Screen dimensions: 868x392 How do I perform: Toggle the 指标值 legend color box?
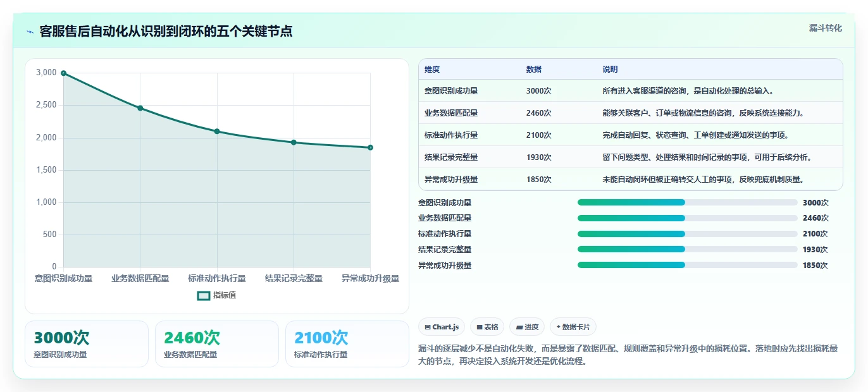pos(204,295)
